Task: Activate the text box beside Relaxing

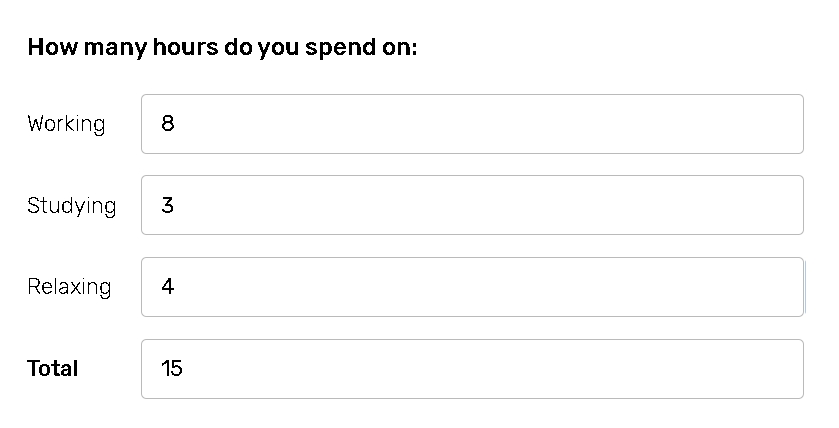Action: (472, 287)
